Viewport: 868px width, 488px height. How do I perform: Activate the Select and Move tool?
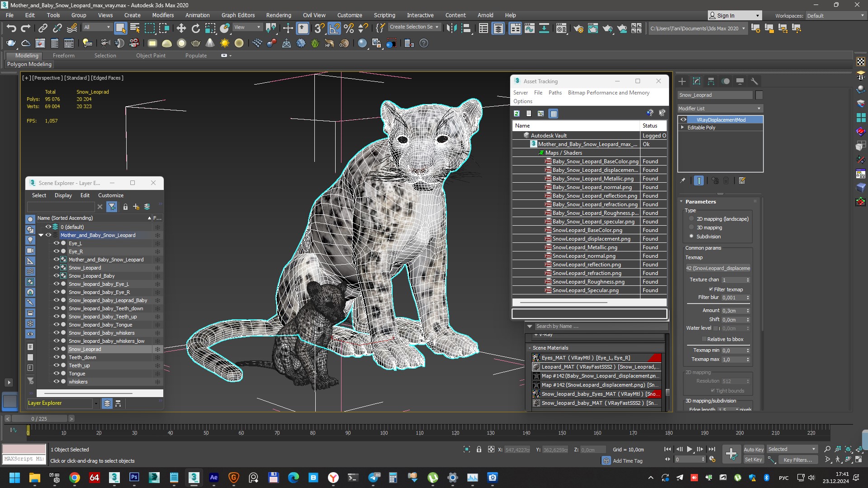point(181,28)
